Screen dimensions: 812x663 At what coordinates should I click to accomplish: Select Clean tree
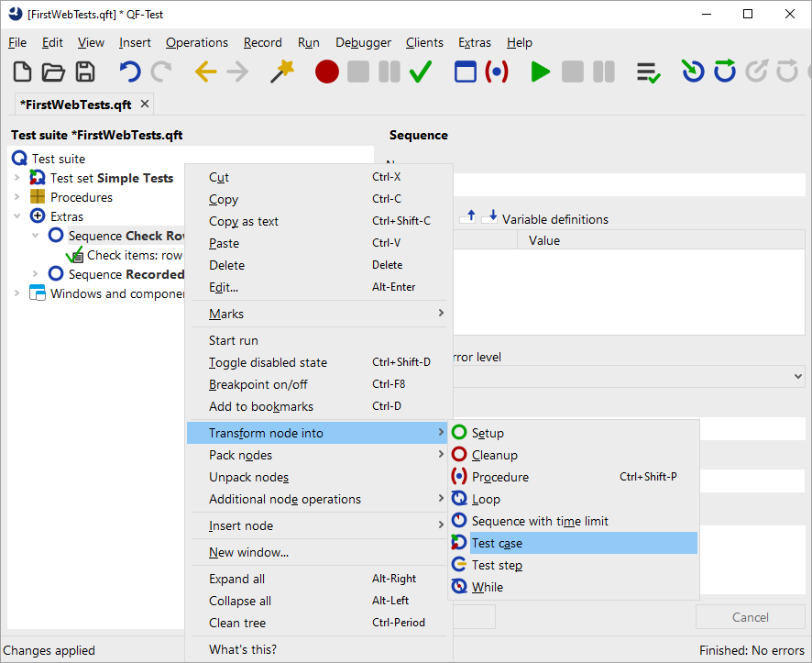[x=319, y=623]
